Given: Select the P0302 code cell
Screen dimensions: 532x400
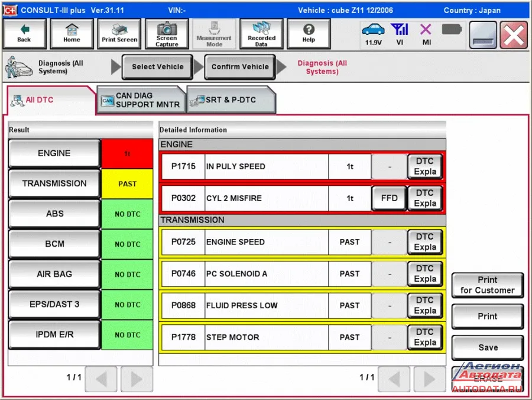Looking at the screenshot, I should click(x=183, y=198).
